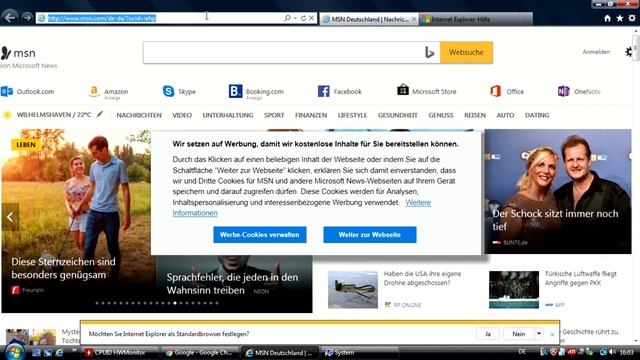640x360 pixels.
Task: Open Weitere Informationen link
Action: tap(418, 202)
